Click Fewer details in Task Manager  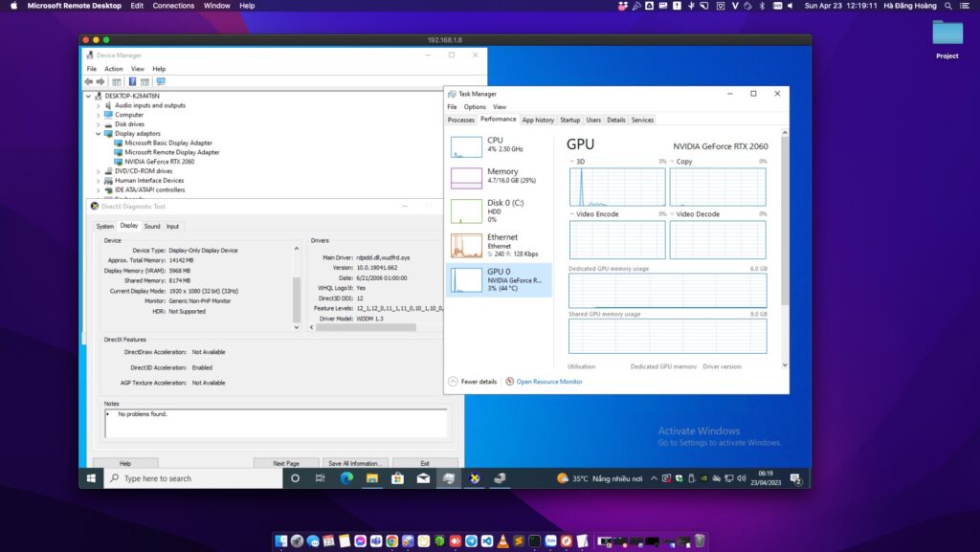click(x=473, y=382)
